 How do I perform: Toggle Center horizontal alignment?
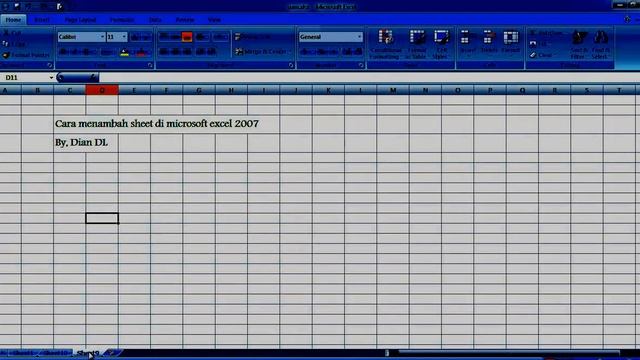pos(176,52)
